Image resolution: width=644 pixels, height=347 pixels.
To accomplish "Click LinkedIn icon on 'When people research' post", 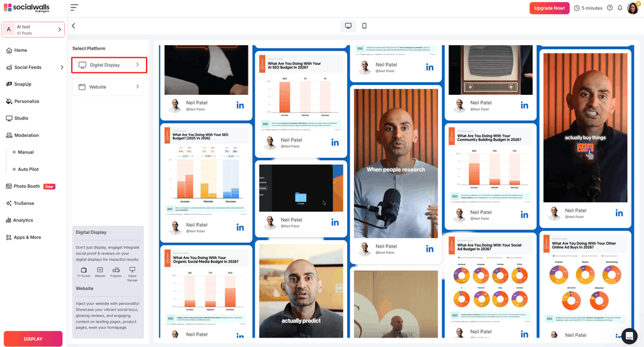I will click(430, 249).
